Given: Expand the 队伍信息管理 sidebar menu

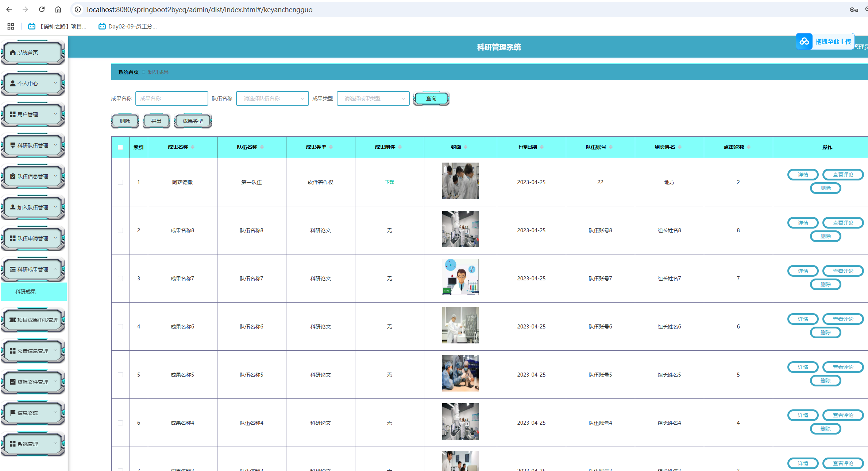Looking at the screenshot, I should click(33, 176).
